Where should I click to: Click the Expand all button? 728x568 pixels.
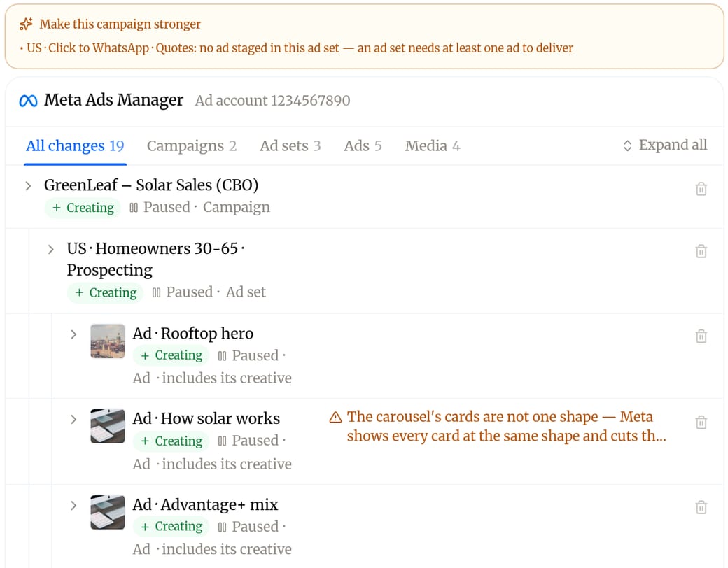[x=665, y=145]
